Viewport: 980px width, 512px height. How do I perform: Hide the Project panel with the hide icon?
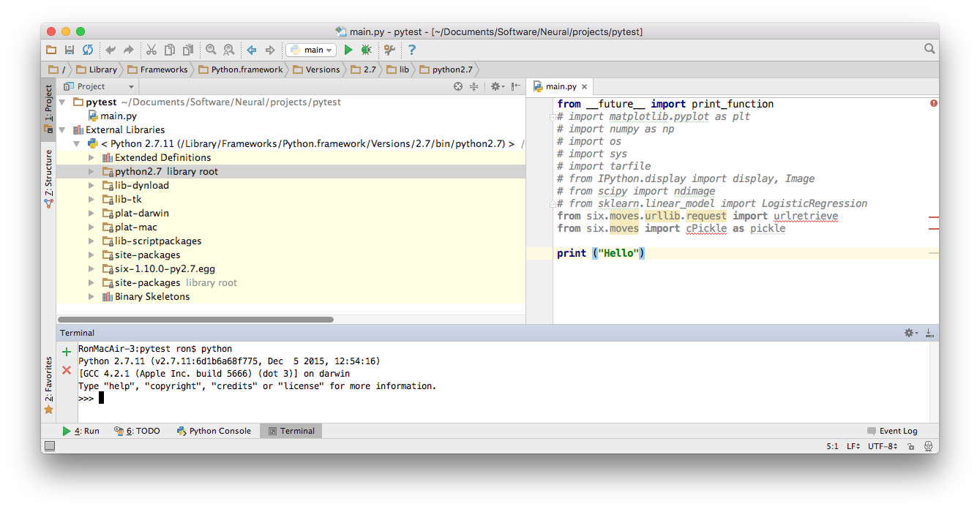(516, 86)
